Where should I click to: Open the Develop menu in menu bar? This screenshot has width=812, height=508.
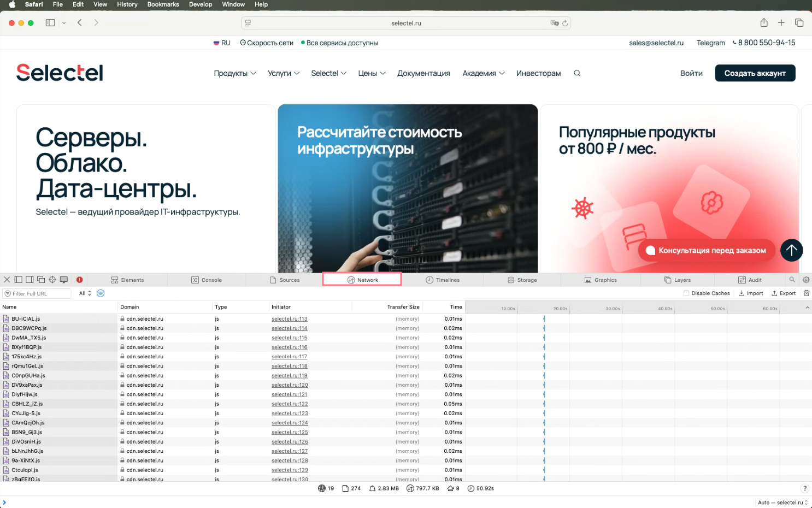[x=201, y=4]
